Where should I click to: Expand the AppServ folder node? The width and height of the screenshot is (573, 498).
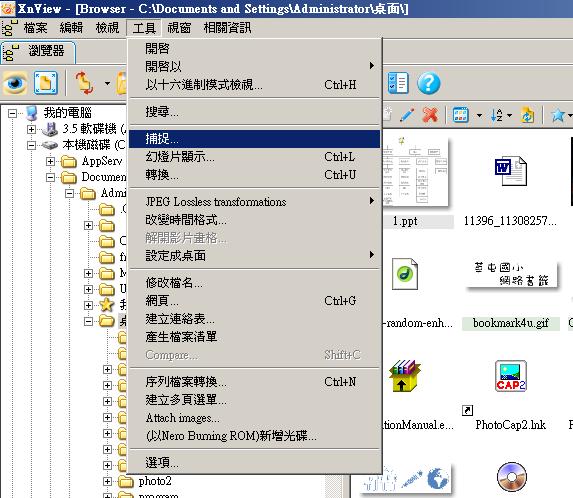click(50, 161)
